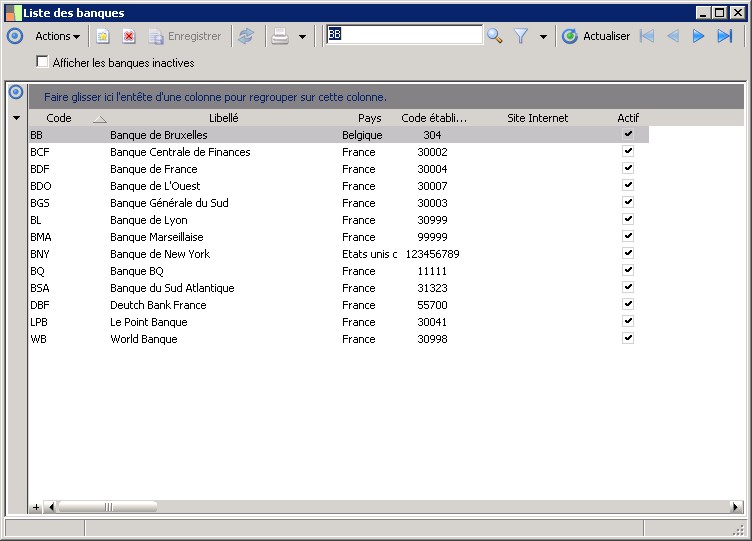This screenshot has width=752, height=541.
Task: Click the blue circular icon beside Actions
Action: [15, 36]
